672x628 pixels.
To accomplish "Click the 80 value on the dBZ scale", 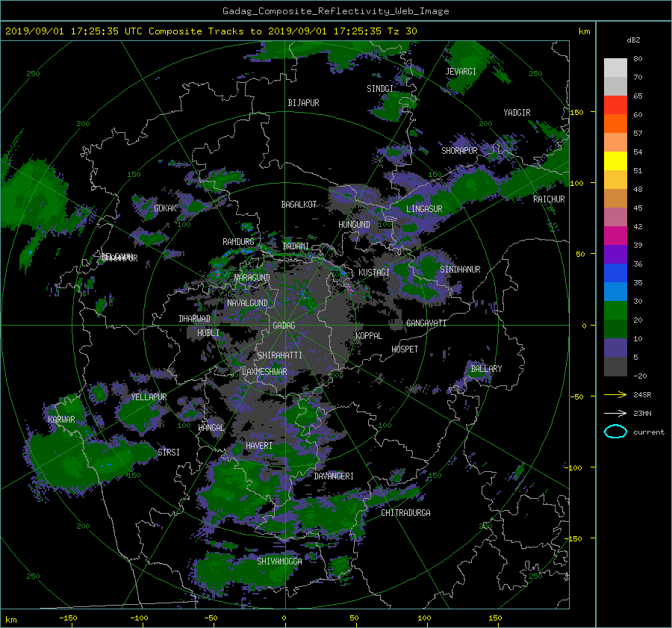I will [x=638, y=59].
